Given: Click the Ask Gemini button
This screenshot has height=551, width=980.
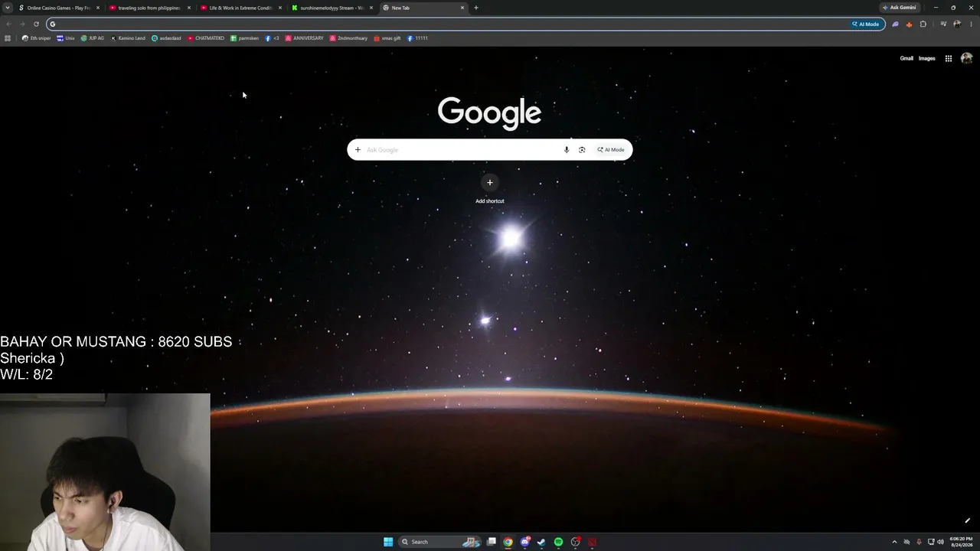Looking at the screenshot, I should tap(899, 8).
